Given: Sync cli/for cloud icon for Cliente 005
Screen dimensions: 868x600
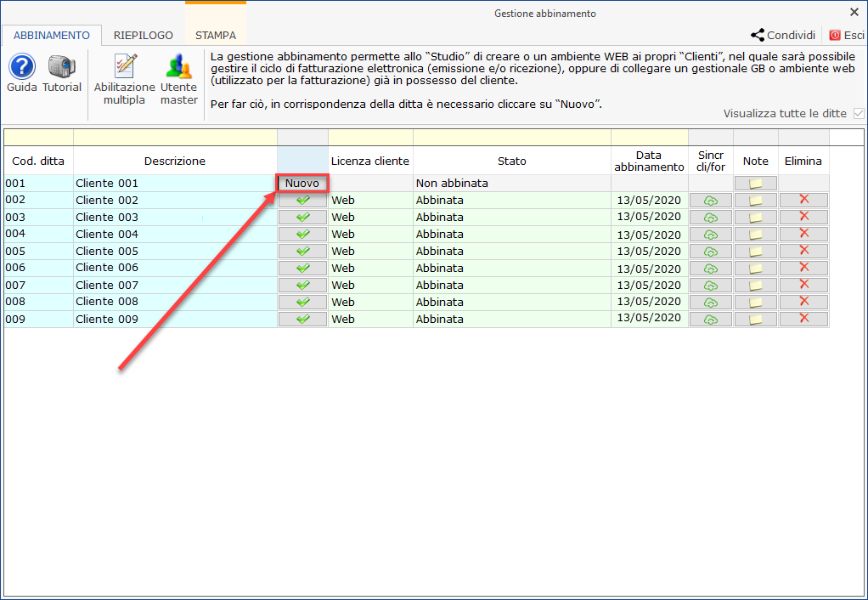Looking at the screenshot, I should [711, 252].
